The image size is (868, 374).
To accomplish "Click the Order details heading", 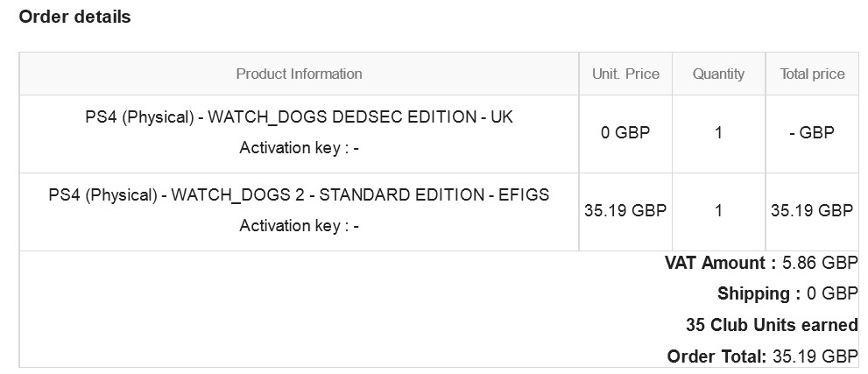I will 74,17.
